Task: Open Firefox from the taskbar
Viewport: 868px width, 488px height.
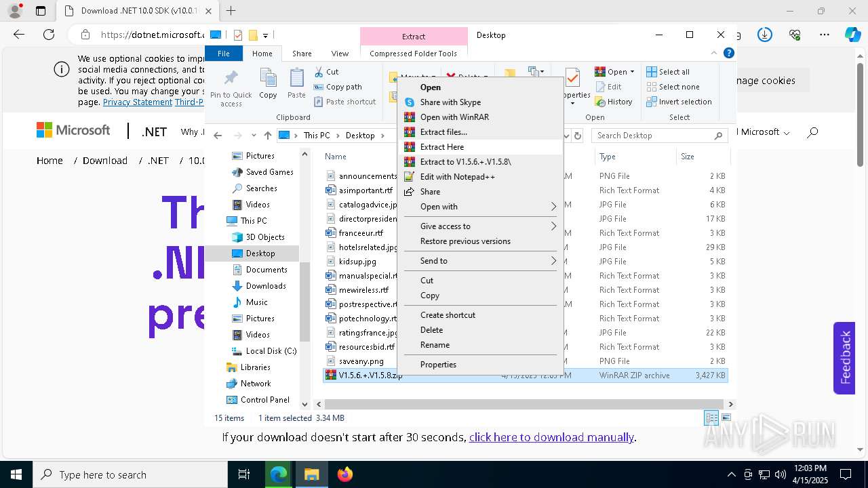Action: coord(345,474)
